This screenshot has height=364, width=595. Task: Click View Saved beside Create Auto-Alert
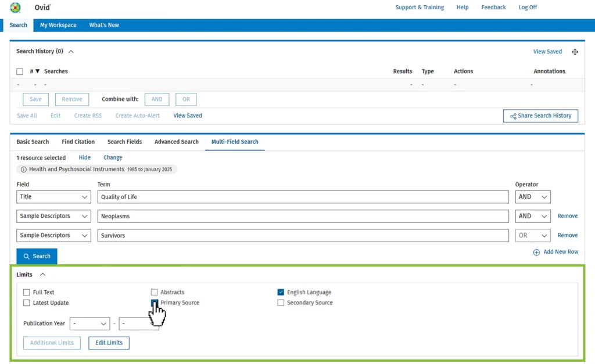coord(188,116)
